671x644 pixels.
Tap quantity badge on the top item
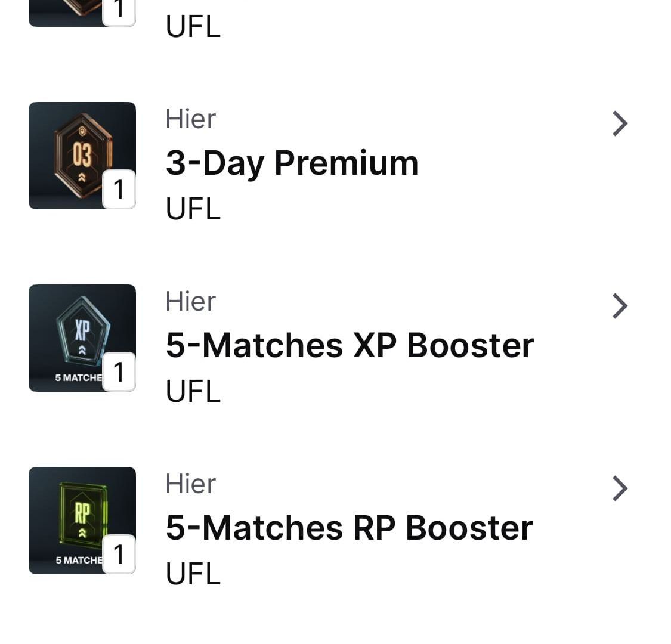[119, 13]
